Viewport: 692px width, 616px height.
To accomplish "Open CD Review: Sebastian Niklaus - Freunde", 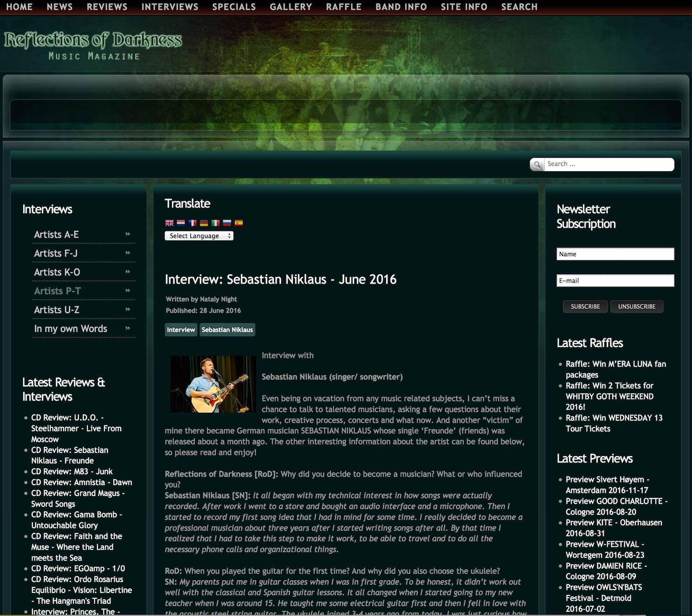I will coord(70,455).
